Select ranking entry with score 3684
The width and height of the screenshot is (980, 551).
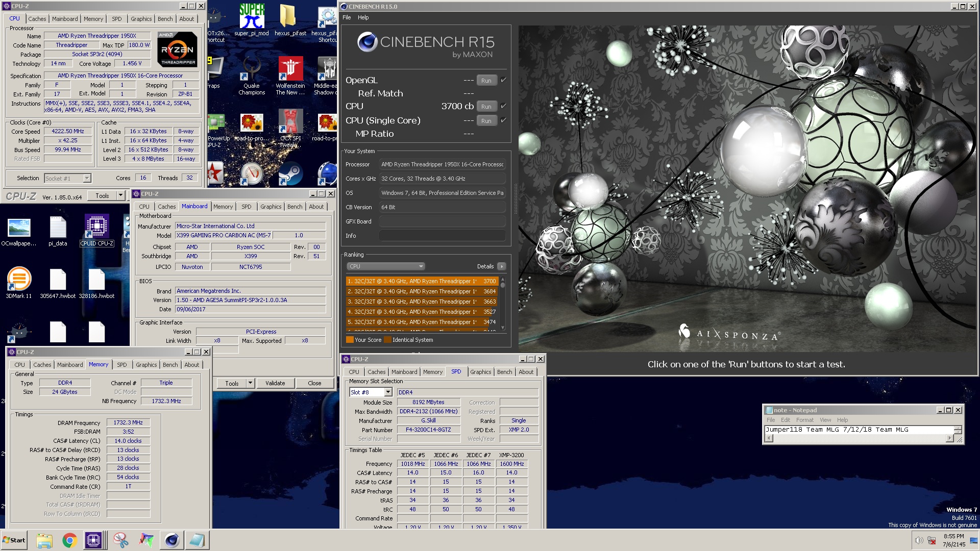422,291
